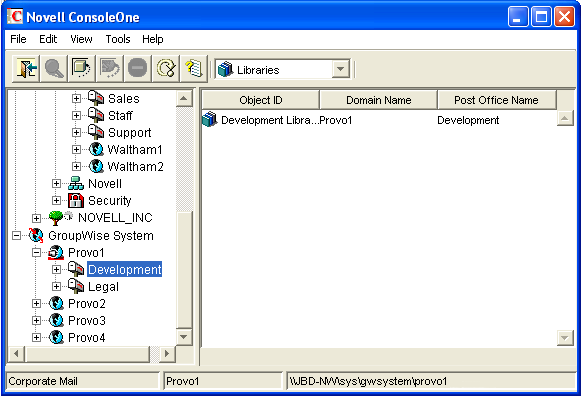The width and height of the screenshot is (581, 396).
Task: Select the Novell tree label
Action: click(x=105, y=184)
